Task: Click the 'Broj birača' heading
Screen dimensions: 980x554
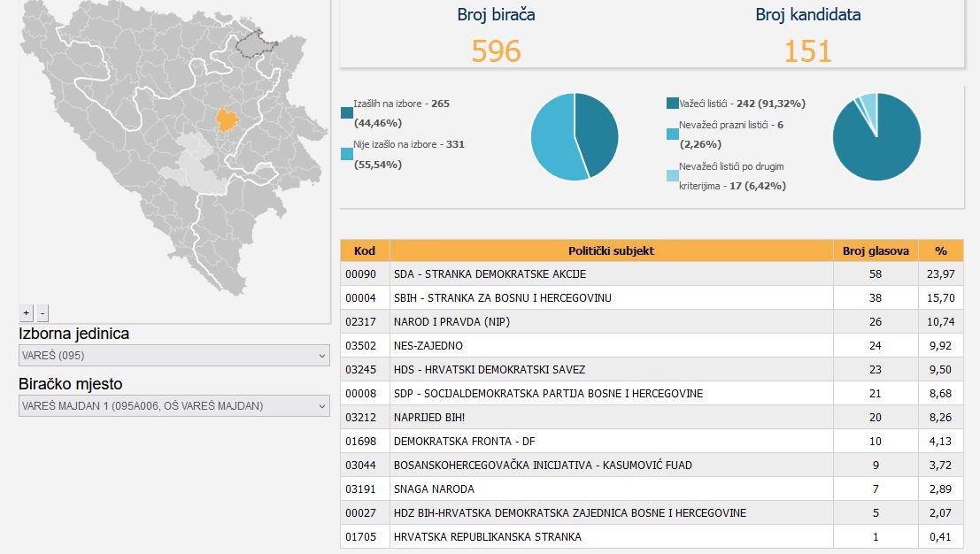Action: click(496, 14)
